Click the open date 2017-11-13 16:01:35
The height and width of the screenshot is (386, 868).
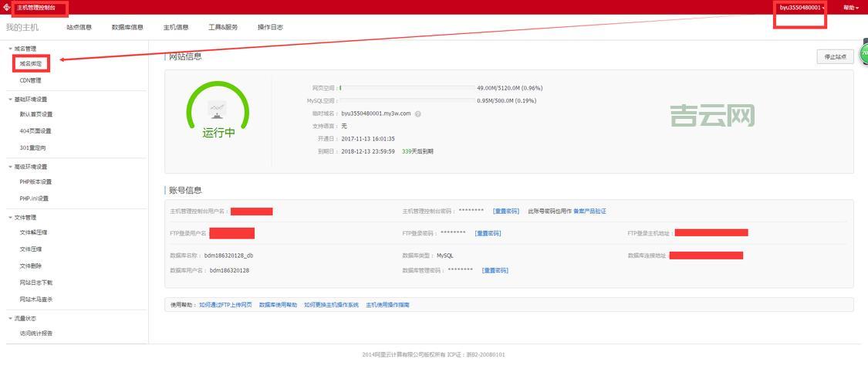click(x=367, y=138)
